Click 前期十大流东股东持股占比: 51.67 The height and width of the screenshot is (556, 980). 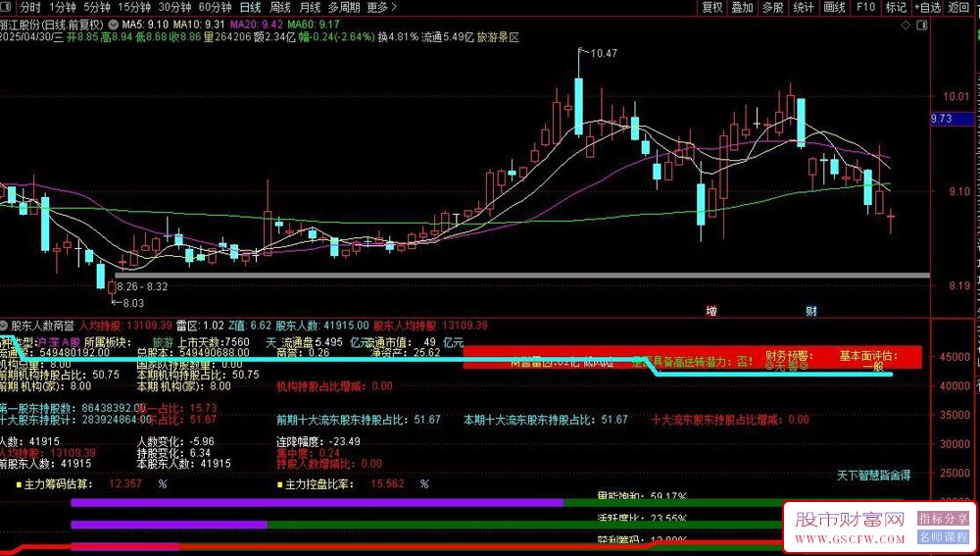coord(359,420)
